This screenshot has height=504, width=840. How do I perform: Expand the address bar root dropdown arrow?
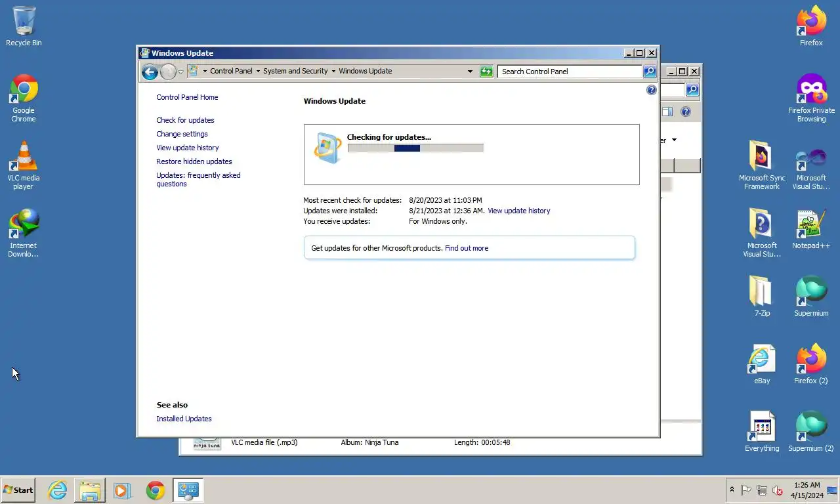pos(205,72)
